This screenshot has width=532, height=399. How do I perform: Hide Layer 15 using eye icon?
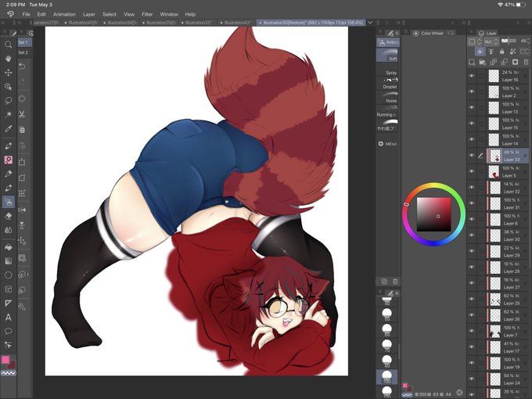click(472, 124)
